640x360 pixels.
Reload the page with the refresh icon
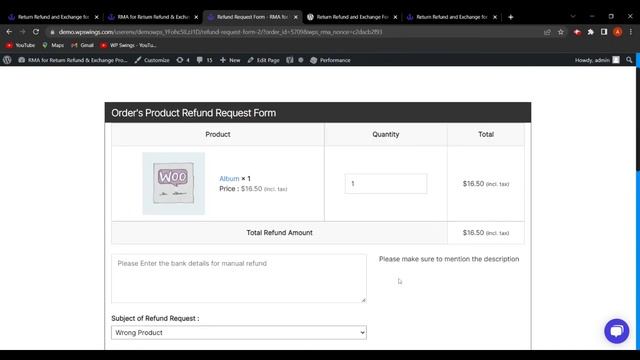point(36,32)
